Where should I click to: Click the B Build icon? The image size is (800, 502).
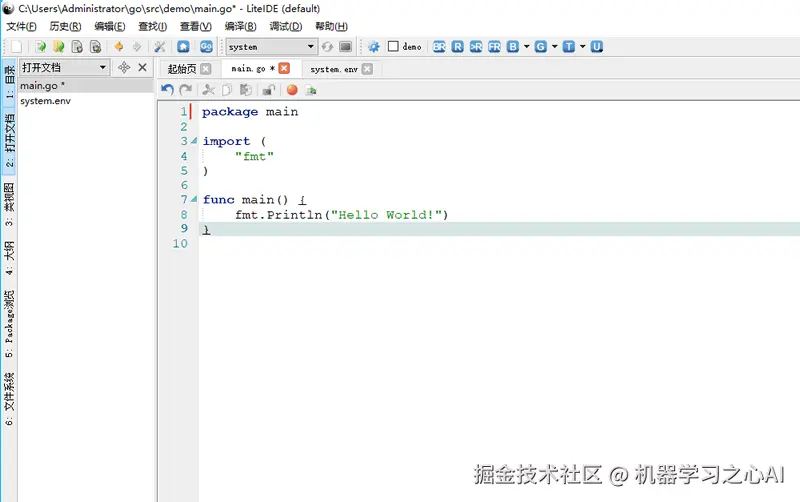(x=513, y=47)
